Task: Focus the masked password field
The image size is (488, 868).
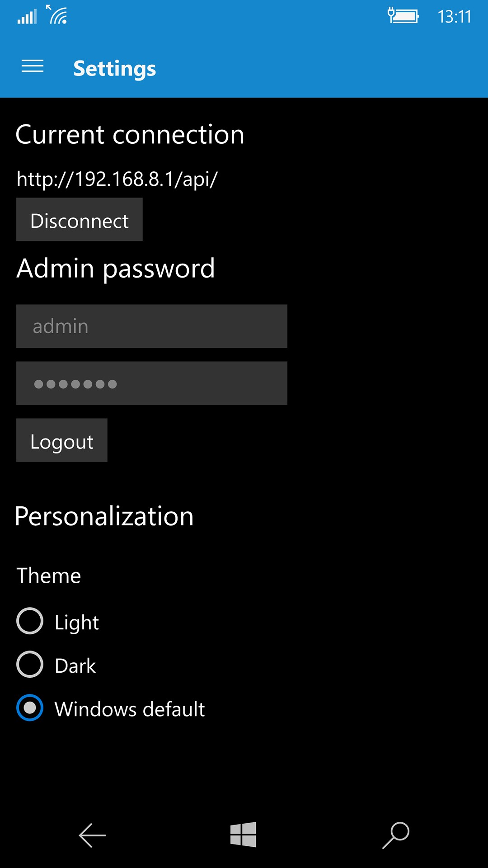Action: [152, 383]
